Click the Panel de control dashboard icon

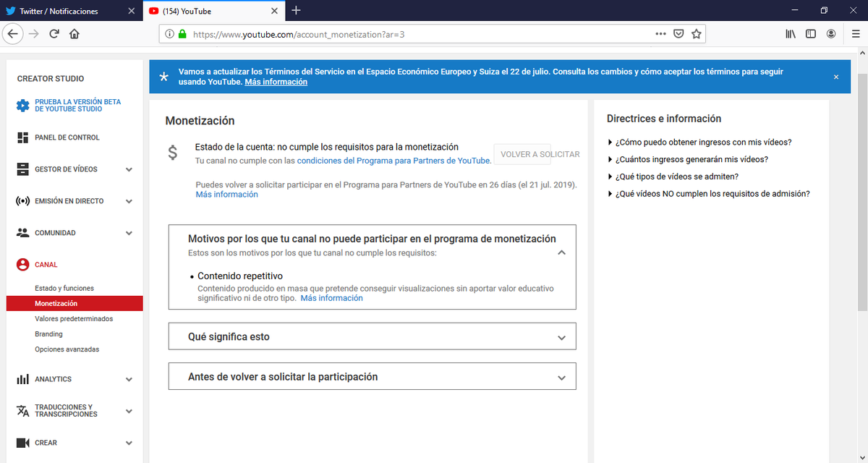[22, 137]
